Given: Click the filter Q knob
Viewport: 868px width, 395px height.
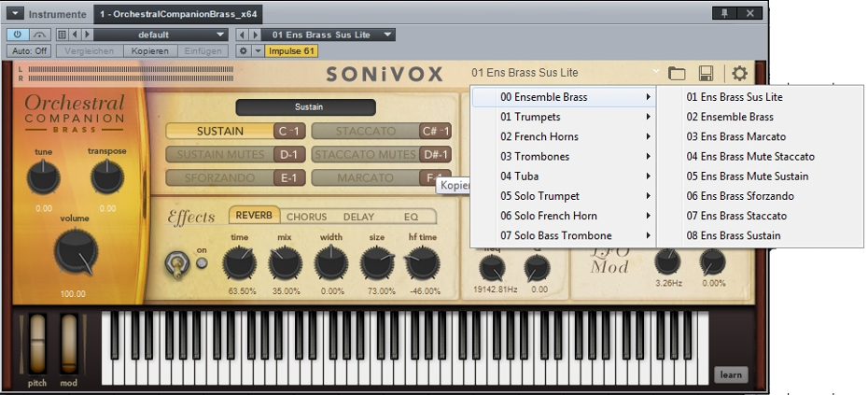Looking at the screenshot, I should [537, 268].
